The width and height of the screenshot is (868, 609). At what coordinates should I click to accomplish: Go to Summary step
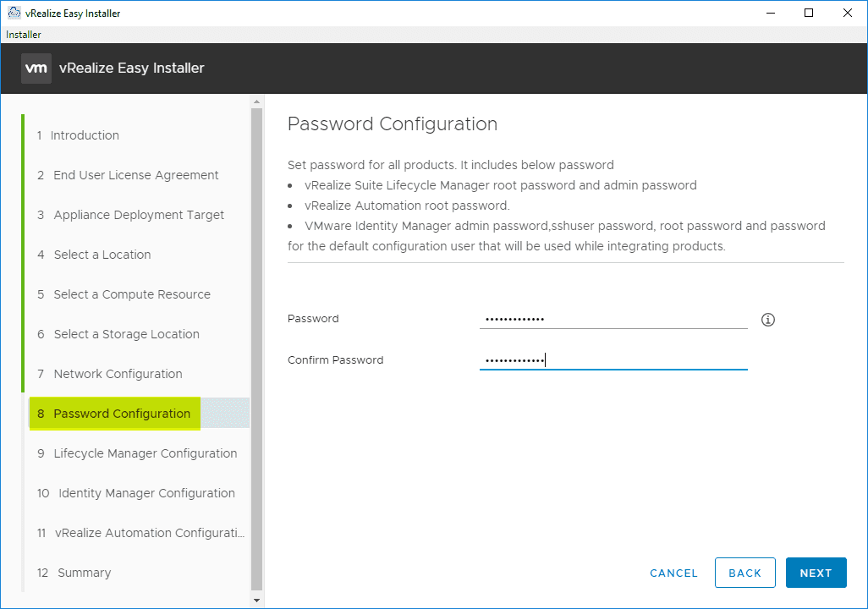coord(84,573)
